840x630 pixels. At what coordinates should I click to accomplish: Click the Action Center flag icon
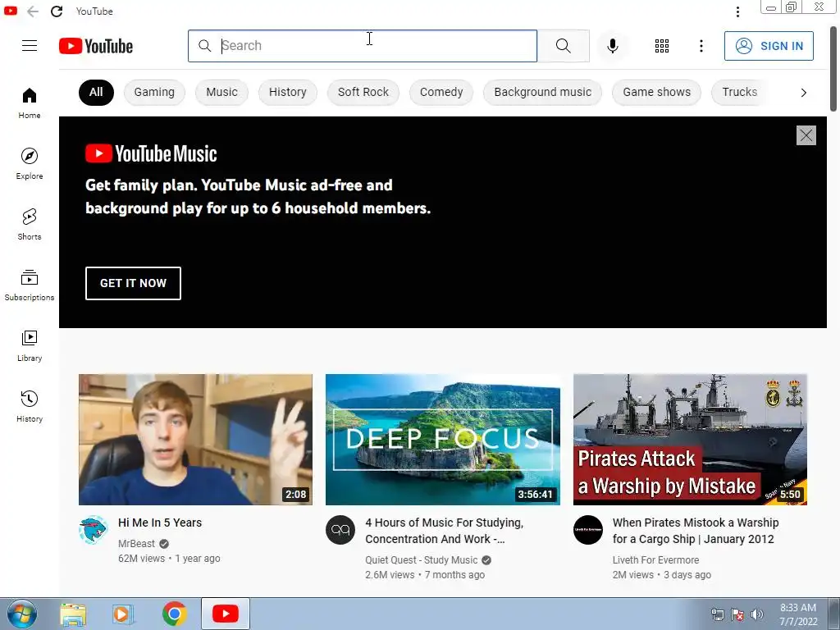point(737,614)
